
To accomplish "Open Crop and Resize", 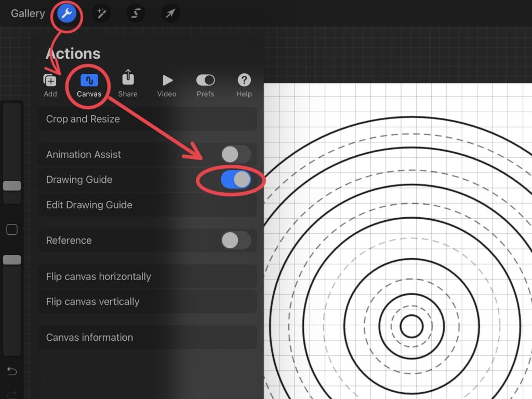I will [x=147, y=119].
